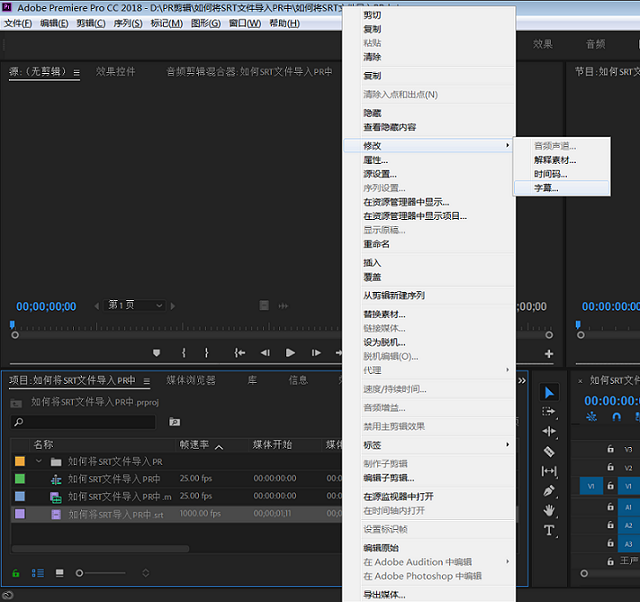Click the Play button in Source monitor
Viewport: 640px width, 602px height.
(x=290, y=353)
